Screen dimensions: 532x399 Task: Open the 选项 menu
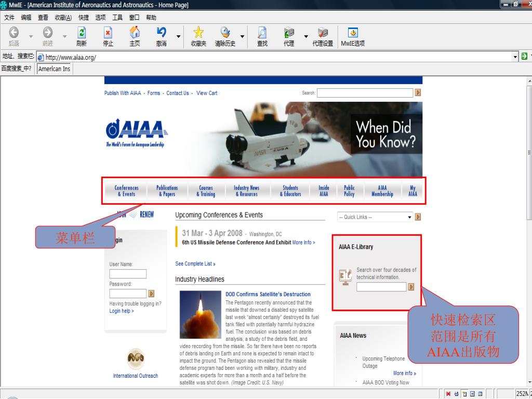tap(100, 18)
